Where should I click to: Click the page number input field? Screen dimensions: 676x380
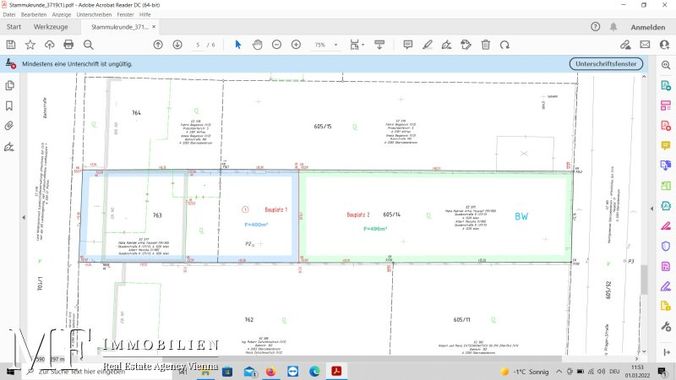tap(198, 45)
